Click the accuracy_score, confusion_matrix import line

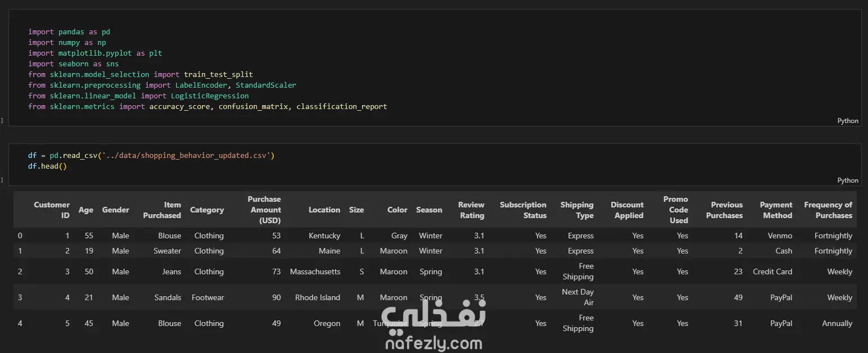click(x=207, y=107)
